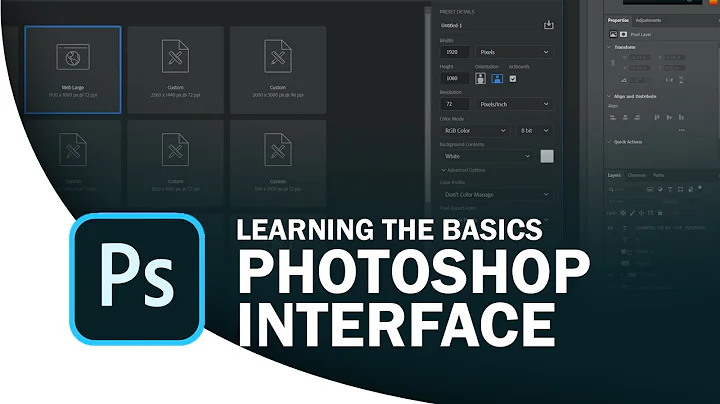Align horizontal centers in Align section
The height and width of the screenshot is (404, 720).
[625, 118]
